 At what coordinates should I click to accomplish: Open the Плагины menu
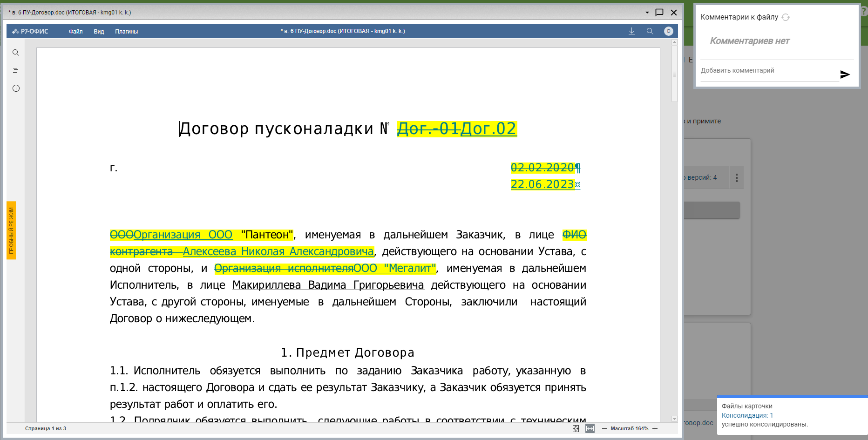(126, 32)
